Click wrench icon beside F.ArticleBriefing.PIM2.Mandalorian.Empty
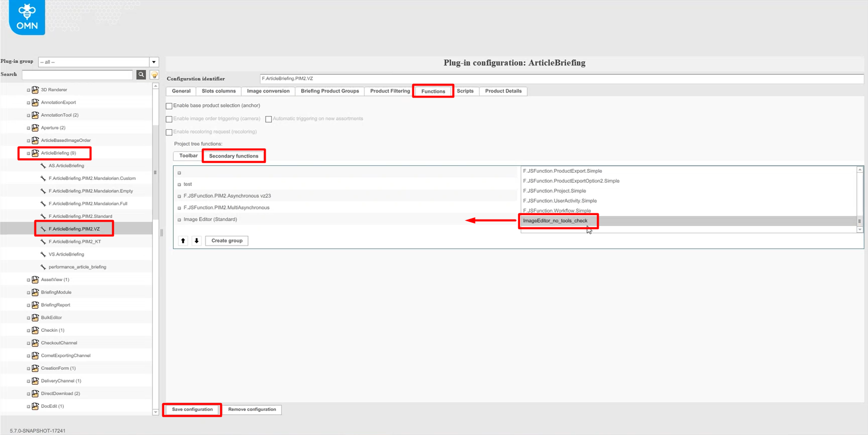Image resolution: width=868 pixels, height=435 pixels. (43, 191)
